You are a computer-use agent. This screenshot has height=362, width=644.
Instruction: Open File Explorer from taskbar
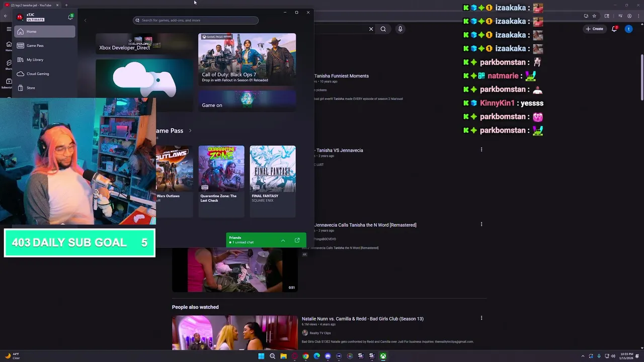pyautogui.click(x=283, y=356)
